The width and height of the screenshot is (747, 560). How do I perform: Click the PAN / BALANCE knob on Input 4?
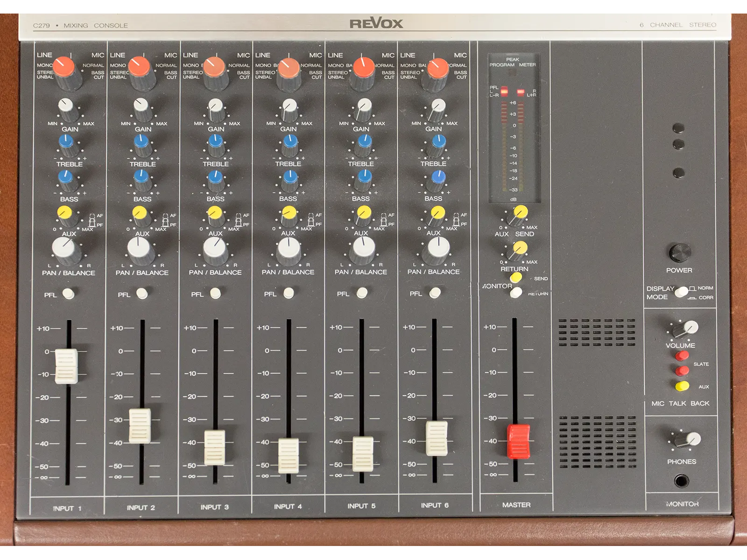tap(289, 251)
